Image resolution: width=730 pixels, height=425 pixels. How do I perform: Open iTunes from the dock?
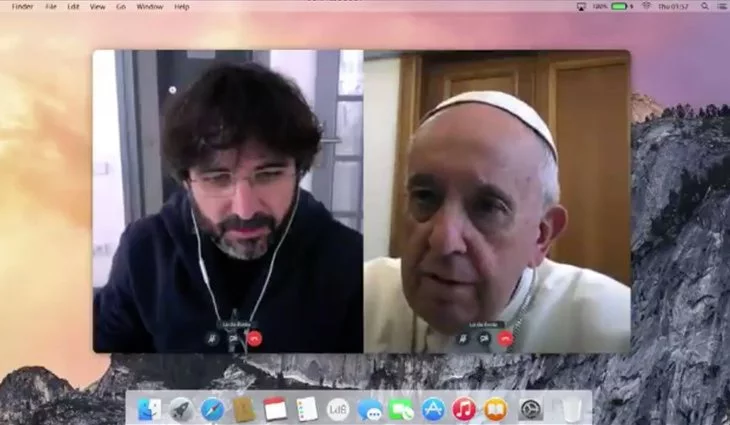(463, 409)
